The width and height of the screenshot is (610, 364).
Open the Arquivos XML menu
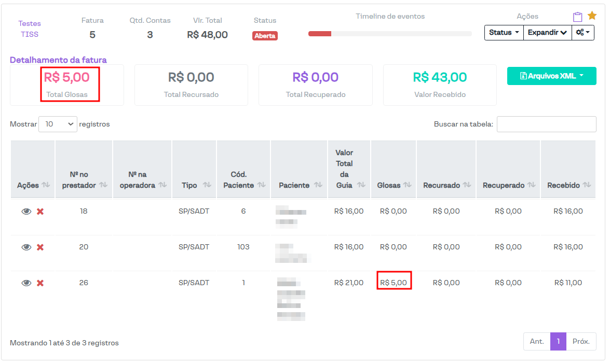551,76
